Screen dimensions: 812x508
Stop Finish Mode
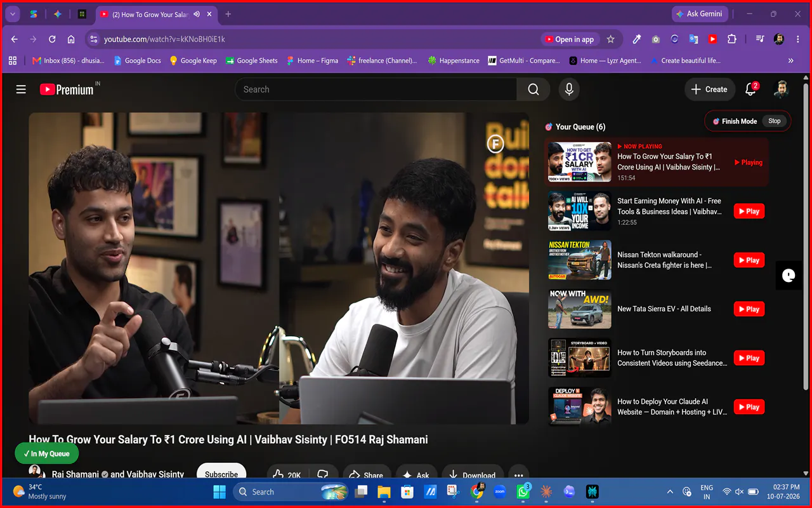click(774, 121)
